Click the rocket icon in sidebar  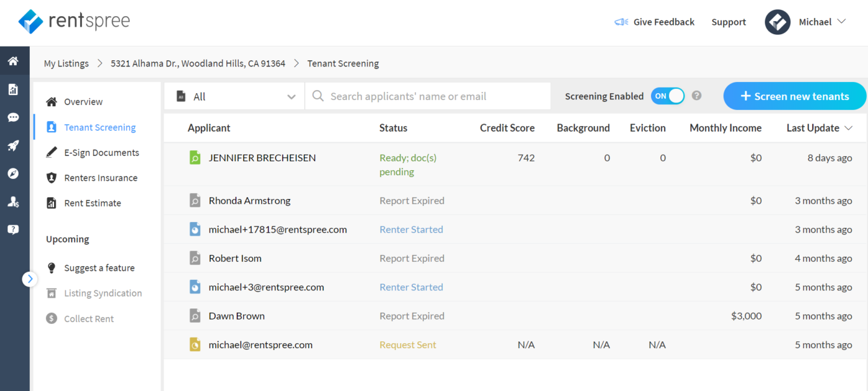[x=13, y=146]
